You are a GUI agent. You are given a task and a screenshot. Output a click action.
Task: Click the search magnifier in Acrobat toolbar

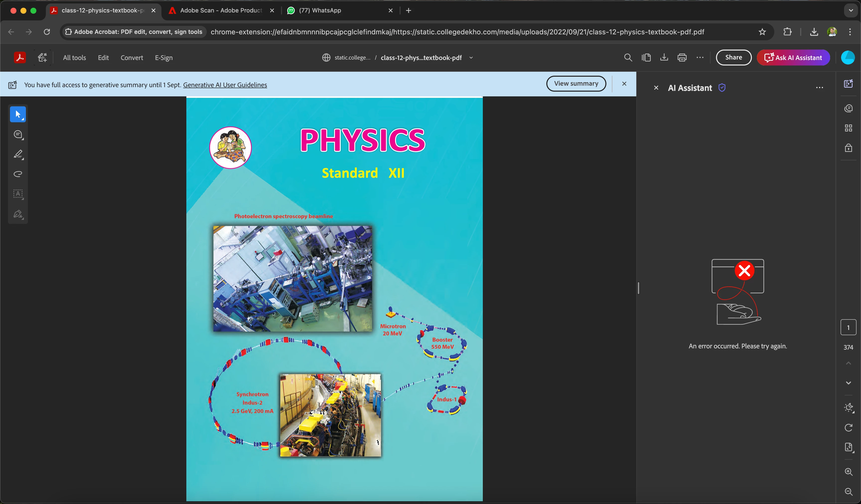point(628,57)
